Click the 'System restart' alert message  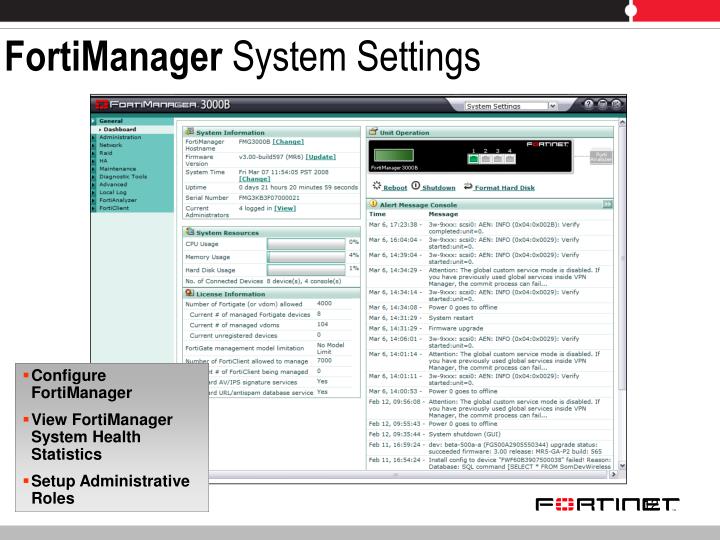click(450, 318)
